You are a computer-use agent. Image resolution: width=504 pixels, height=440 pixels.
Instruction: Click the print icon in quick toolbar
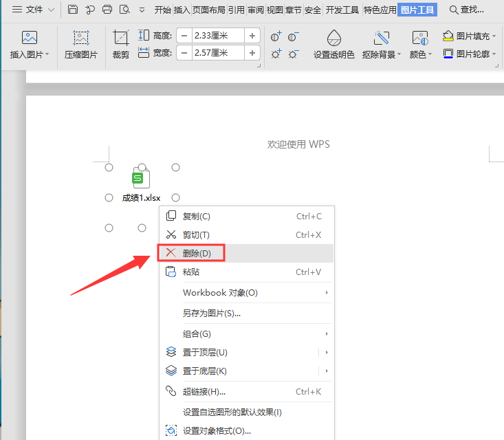coord(107,10)
